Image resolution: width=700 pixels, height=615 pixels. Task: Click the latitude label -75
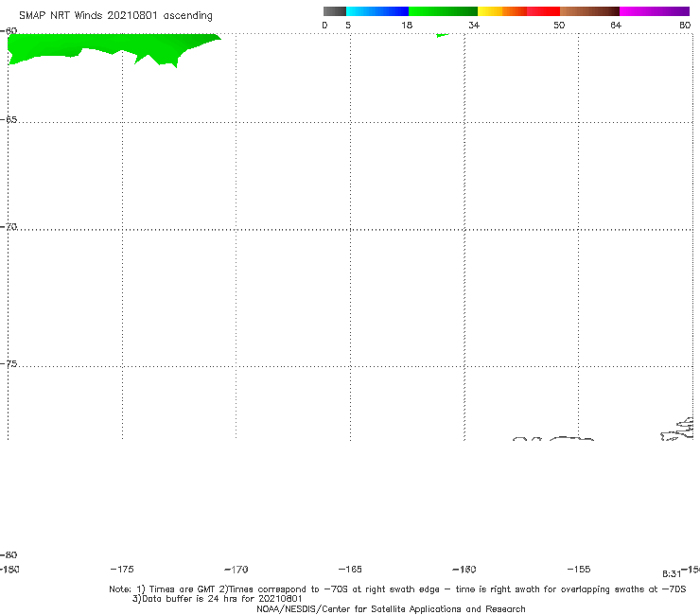[9, 364]
